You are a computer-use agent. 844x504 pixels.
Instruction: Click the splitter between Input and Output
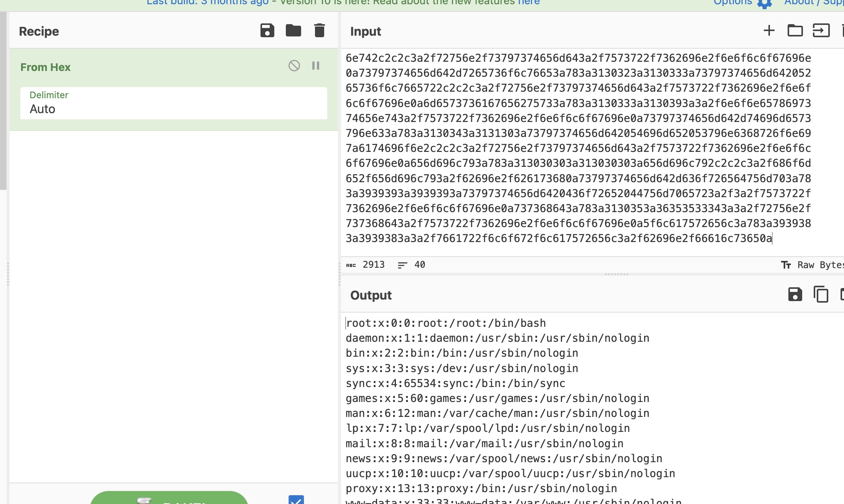616,274
